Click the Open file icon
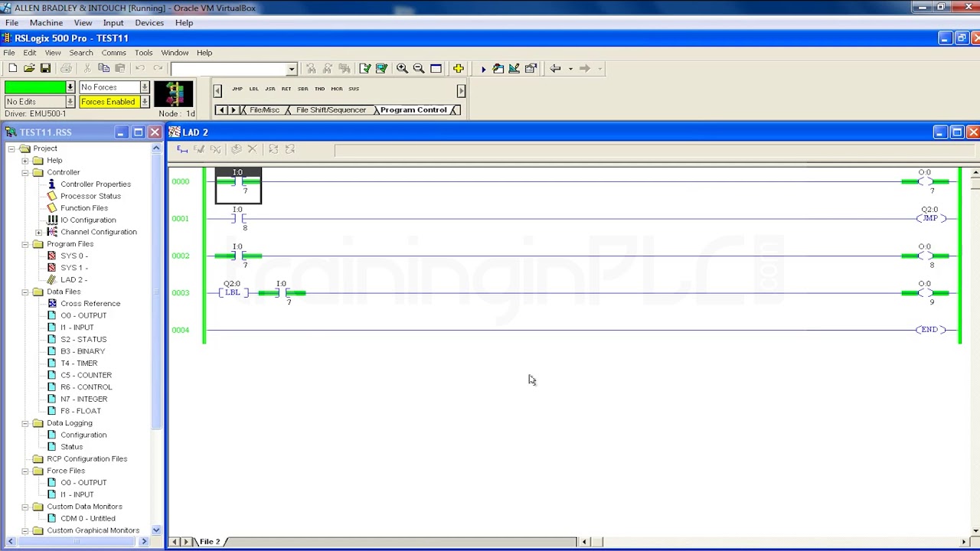This screenshot has width=980, height=551. (x=29, y=68)
